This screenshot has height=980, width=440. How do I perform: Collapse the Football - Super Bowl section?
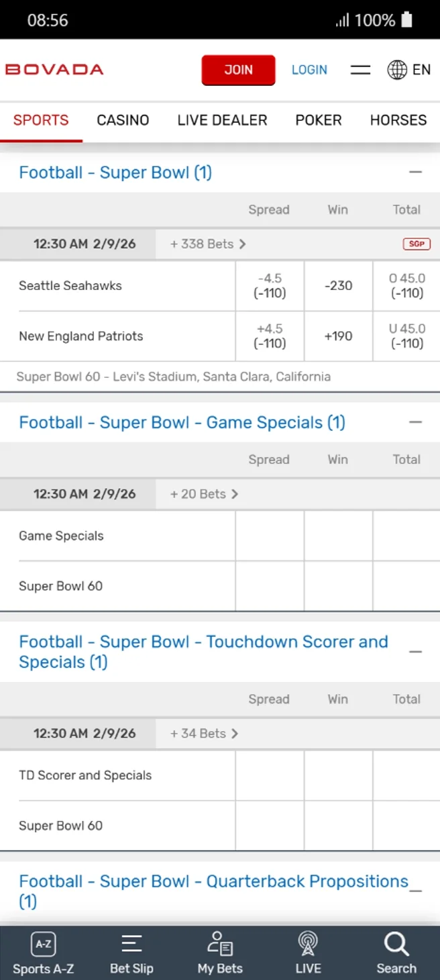tap(416, 172)
